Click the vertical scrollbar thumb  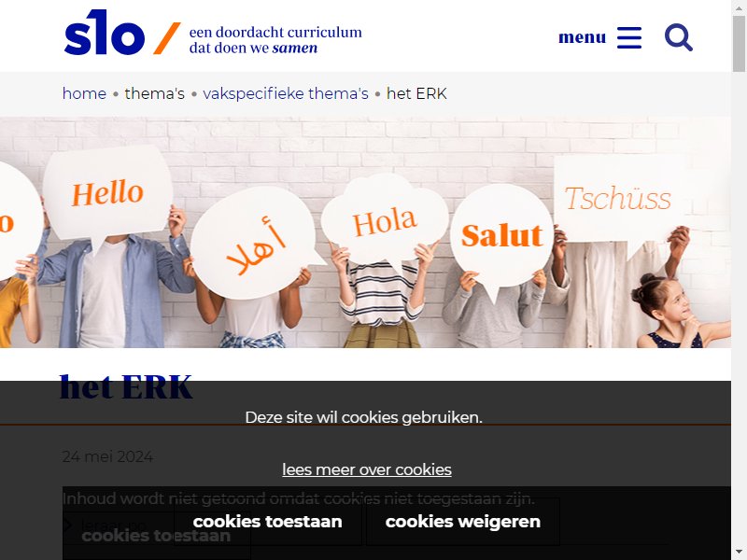tap(739, 43)
